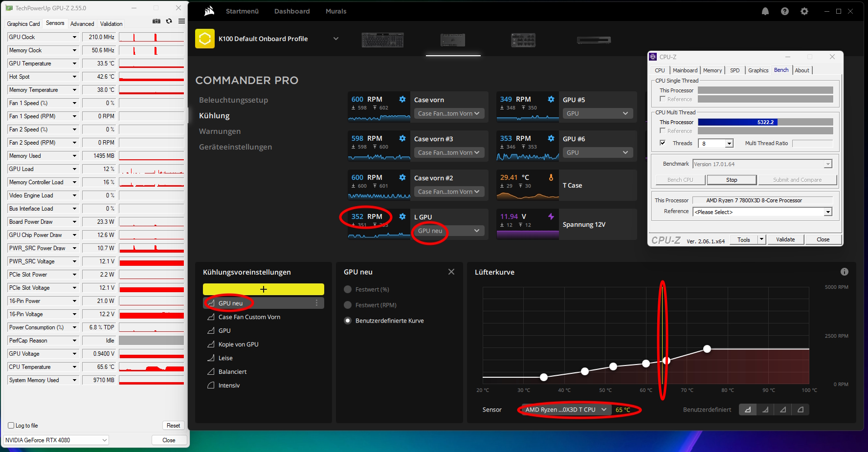
Task: Open L GPU preset dropdown showing GPU neu
Action: coord(449,231)
